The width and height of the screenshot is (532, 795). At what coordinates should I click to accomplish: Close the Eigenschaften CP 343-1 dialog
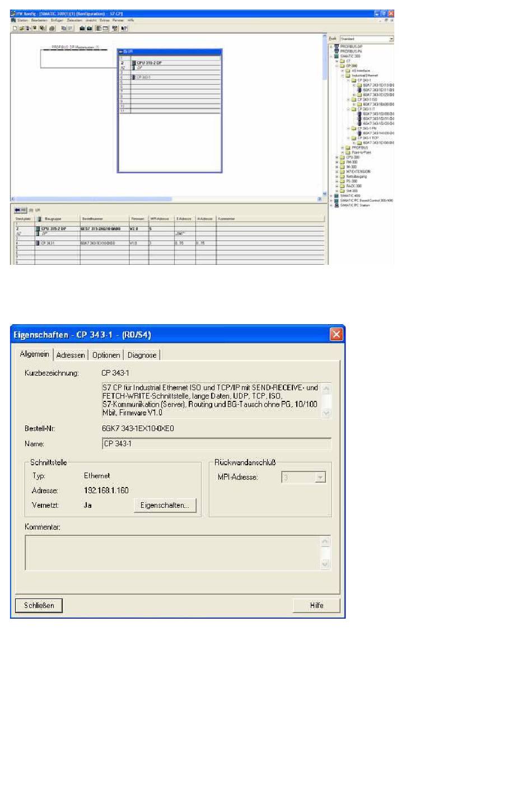click(x=336, y=334)
